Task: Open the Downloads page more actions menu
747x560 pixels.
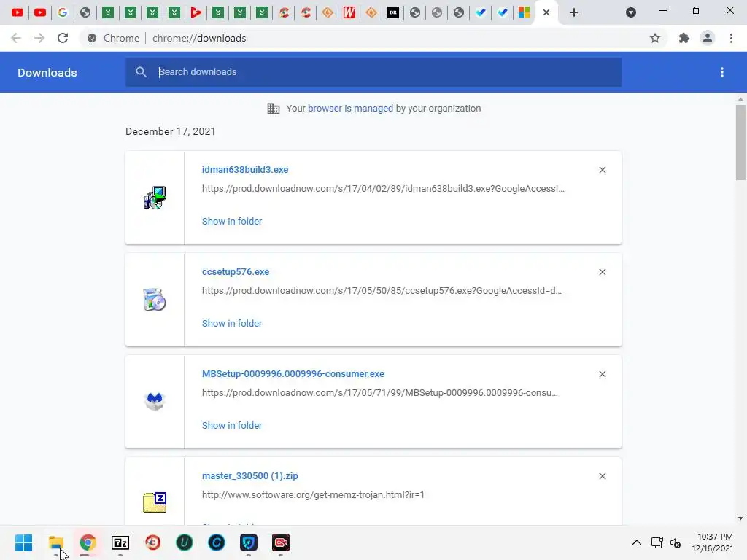Action: (x=722, y=72)
